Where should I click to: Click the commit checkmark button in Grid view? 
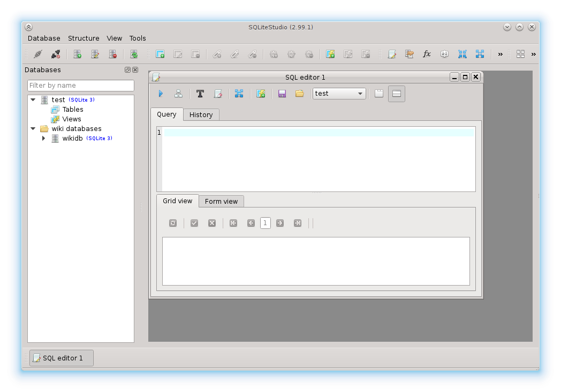(x=194, y=223)
